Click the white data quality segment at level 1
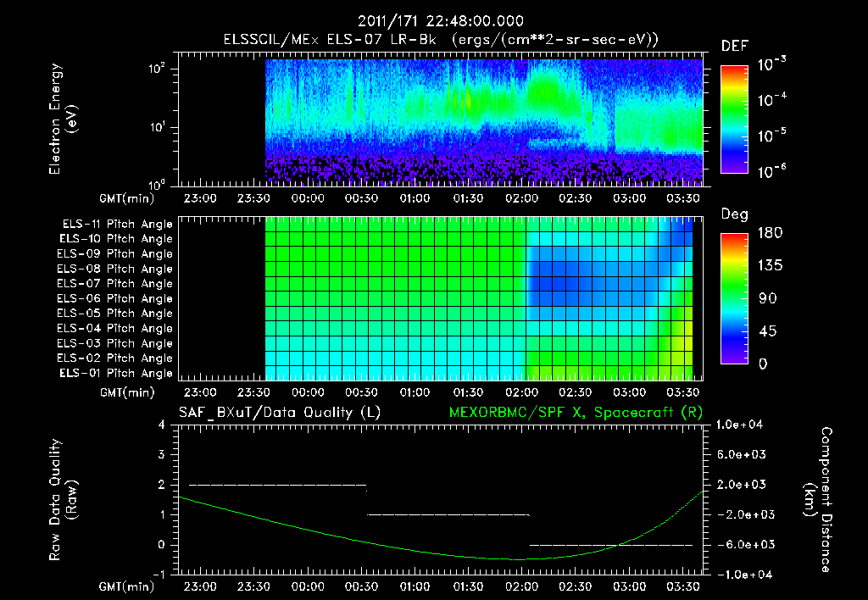This screenshot has height=600, width=868. click(x=448, y=514)
